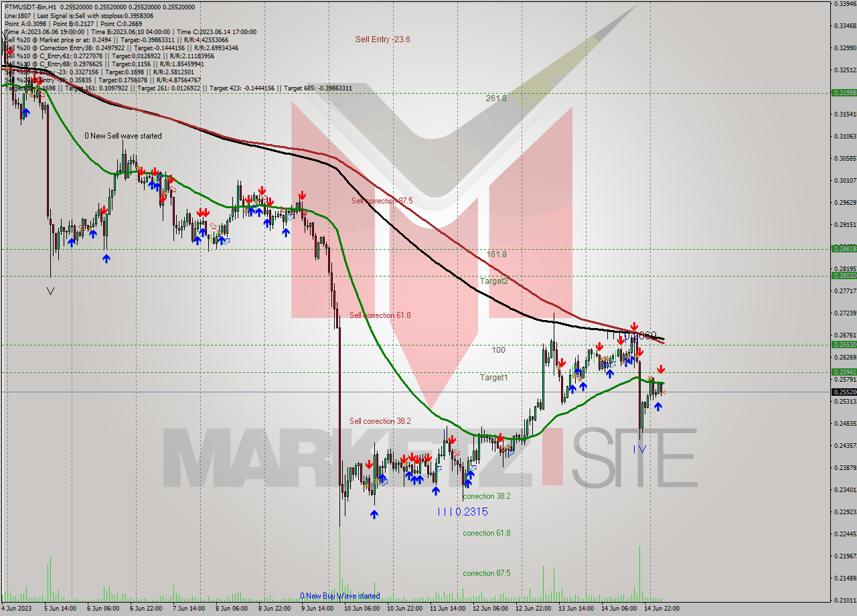857x616 pixels.
Task: Click the Correction Entry38: 0.2497922 line
Action: pos(121,48)
